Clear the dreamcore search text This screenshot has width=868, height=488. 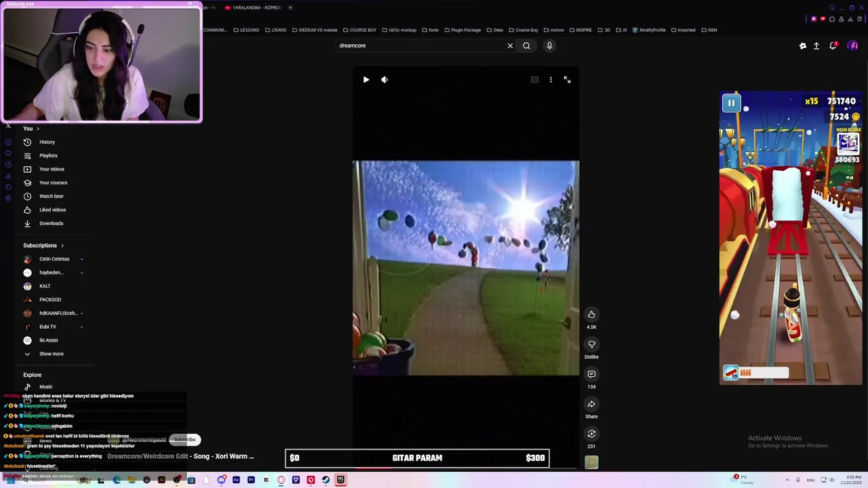point(510,45)
